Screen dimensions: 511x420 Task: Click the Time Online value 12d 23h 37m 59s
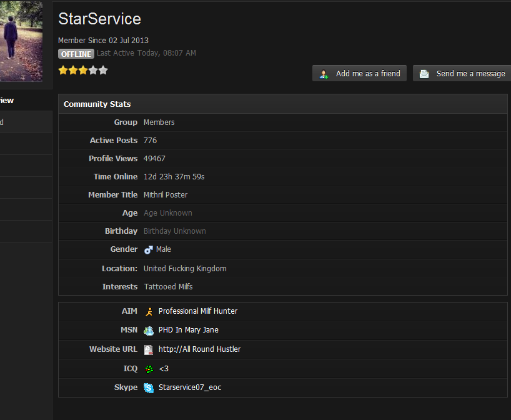[174, 177]
